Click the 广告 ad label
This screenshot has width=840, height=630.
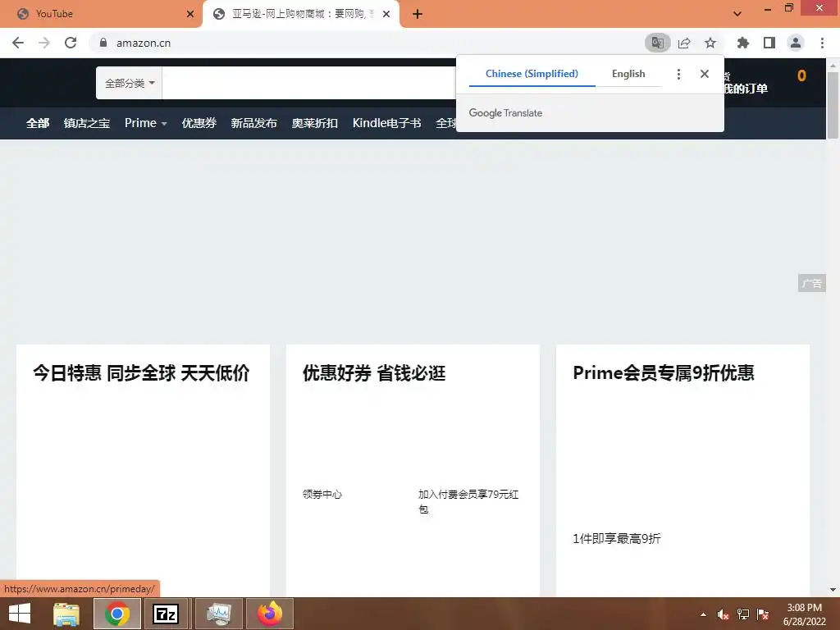click(811, 283)
